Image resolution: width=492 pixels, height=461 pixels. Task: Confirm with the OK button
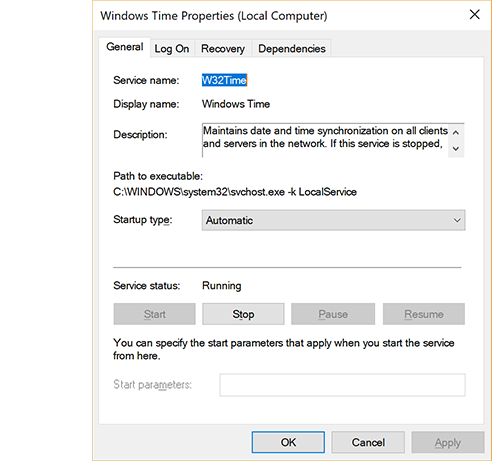pos(288,442)
